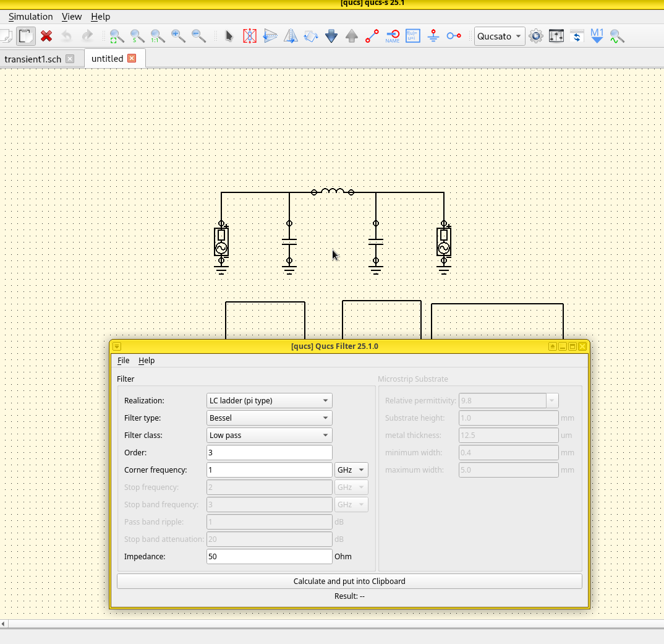Click the Impedance input field
This screenshot has height=644, width=664.
[x=269, y=556]
